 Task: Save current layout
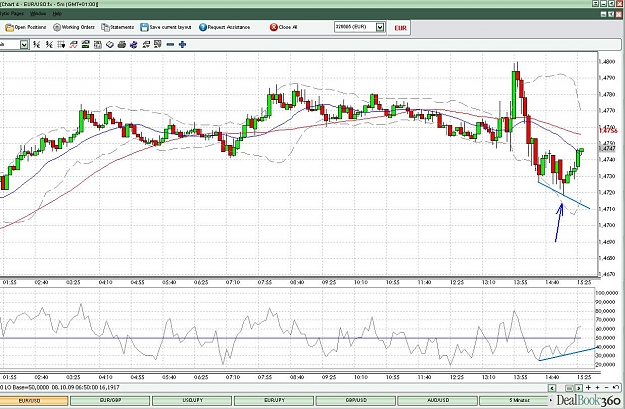(166, 27)
